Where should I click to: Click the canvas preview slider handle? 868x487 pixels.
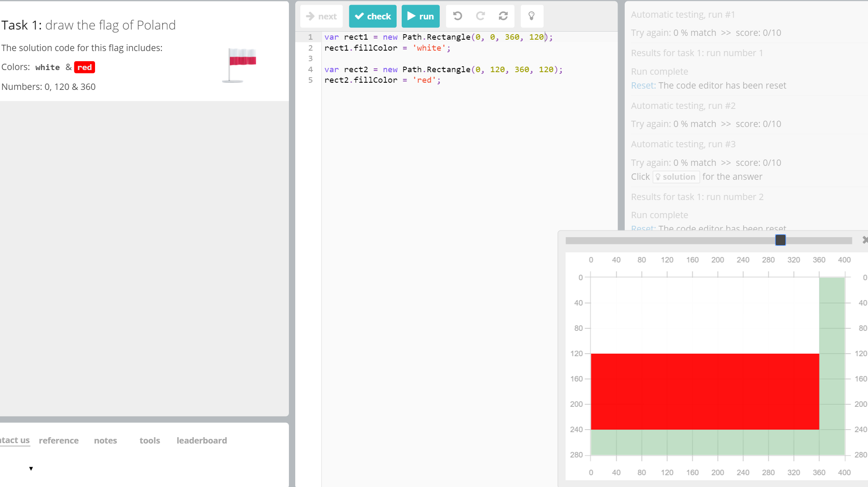point(780,240)
